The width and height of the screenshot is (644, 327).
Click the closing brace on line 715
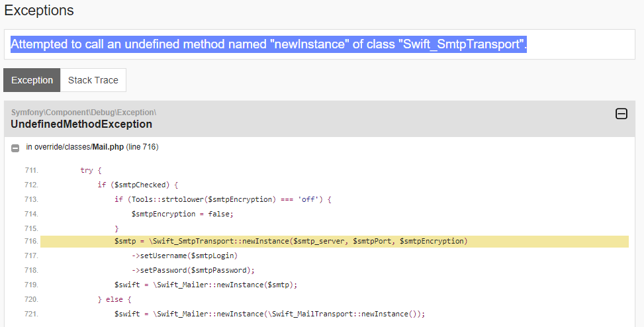point(116,228)
